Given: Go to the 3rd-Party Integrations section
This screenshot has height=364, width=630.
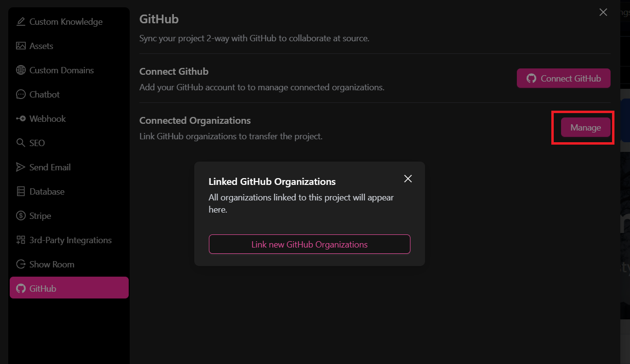Looking at the screenshot, I should point(70,240).
